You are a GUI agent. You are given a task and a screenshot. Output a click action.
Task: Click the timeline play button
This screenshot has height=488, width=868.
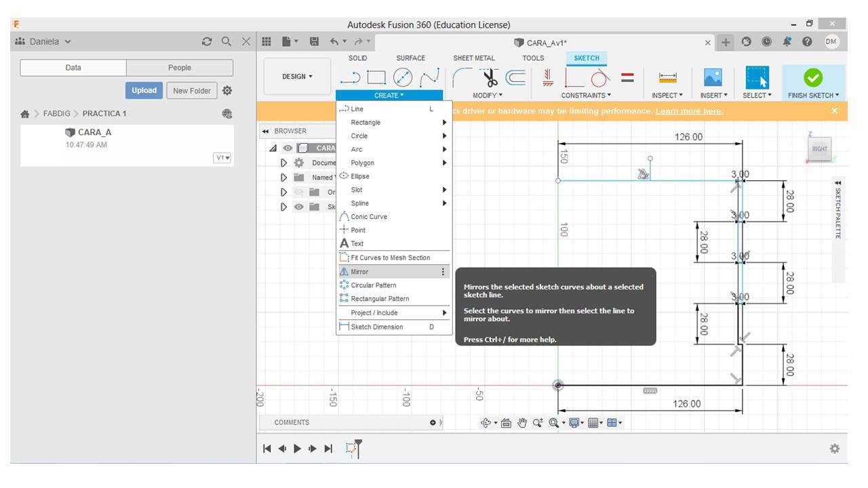[297, 448]
